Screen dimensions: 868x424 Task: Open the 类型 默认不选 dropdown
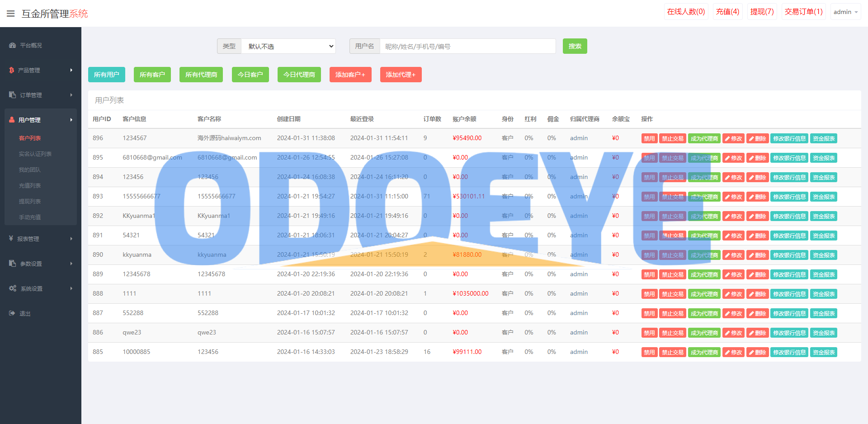coord(288,46)
